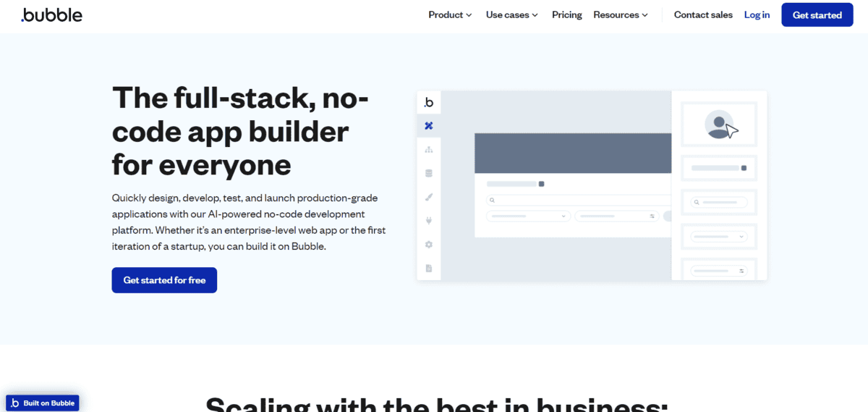
Task: Go to Contact sales
Action: click(x=703, y=14)
